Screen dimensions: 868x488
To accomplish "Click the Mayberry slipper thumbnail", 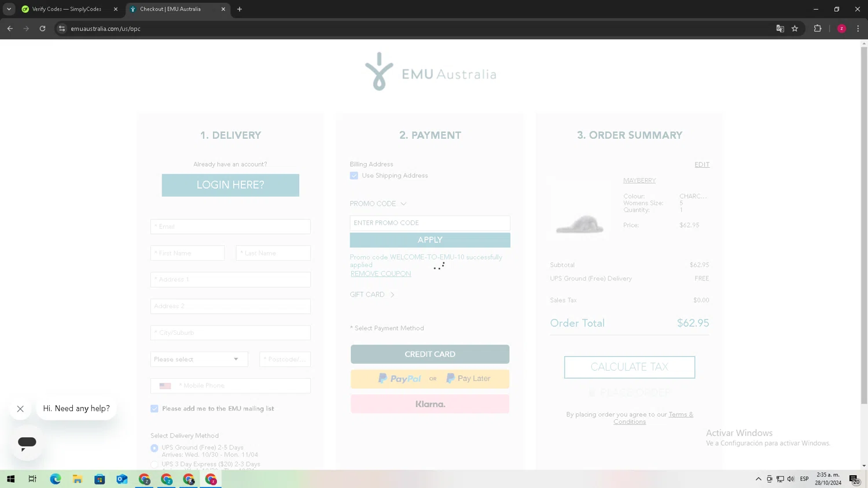I will (579, 209).
